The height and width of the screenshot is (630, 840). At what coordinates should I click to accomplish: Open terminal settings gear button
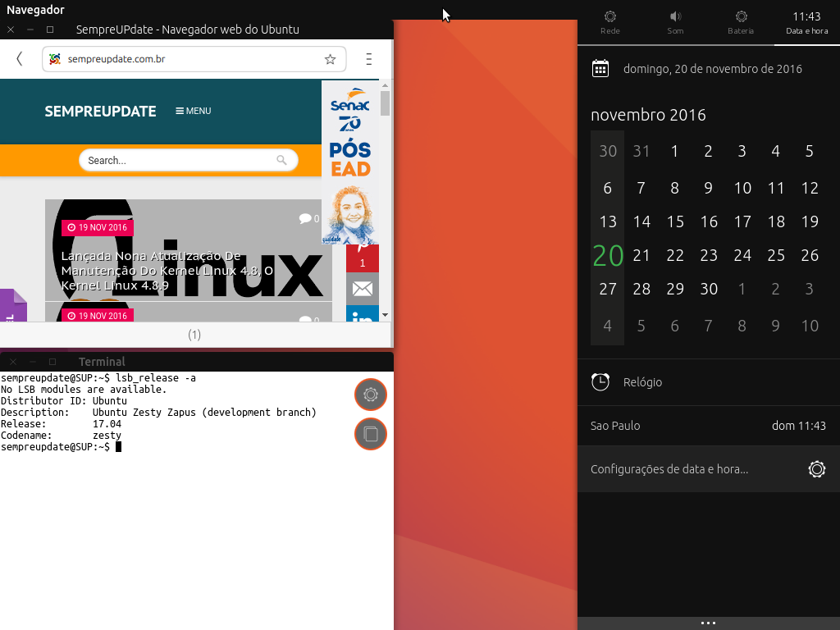tap(371, 395)
